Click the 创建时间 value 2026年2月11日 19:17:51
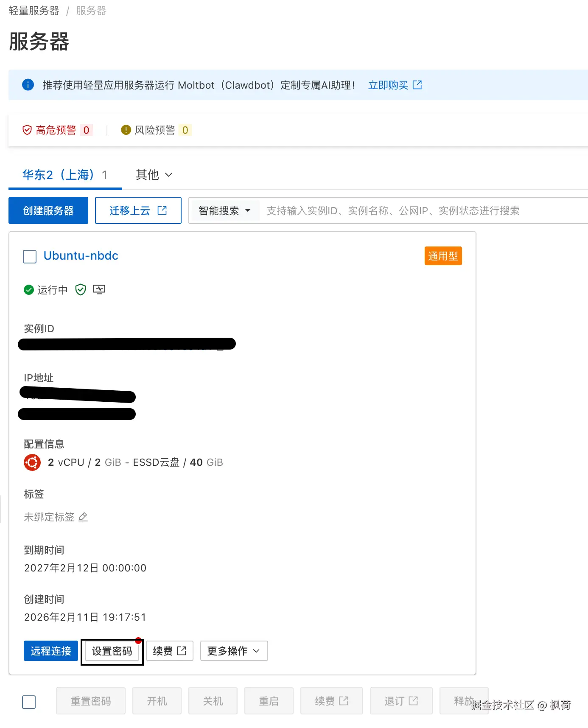This screenshot has width=588, height=728. pyautogui.click(x=85, y=617)
